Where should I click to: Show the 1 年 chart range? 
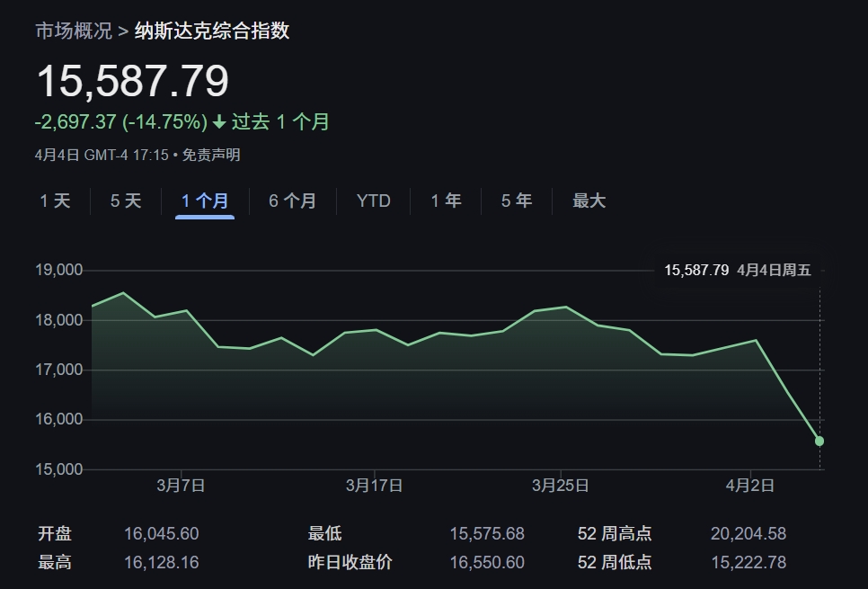click(447, 201)
